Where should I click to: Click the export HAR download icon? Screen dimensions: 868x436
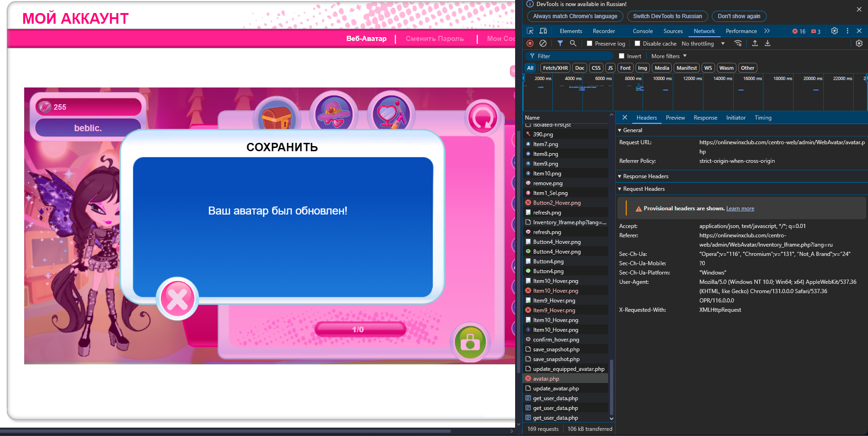click(768, 43)
